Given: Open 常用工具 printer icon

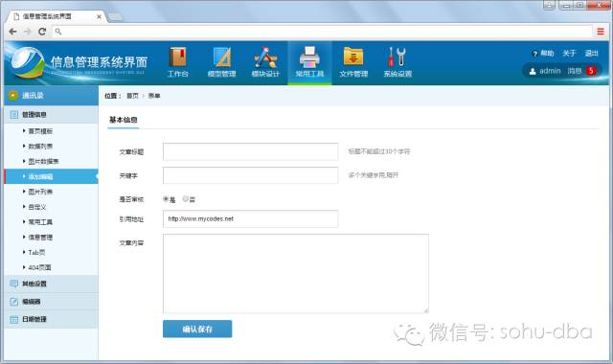Looking at the screenshot, I should click(x=309, y=57).
